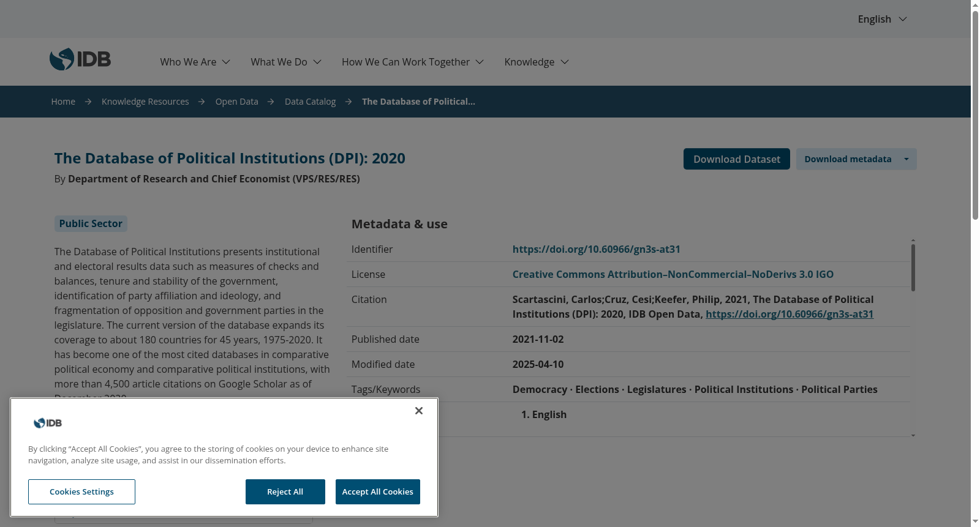Expand the Who We Are menu
Image resolution: width=980 pixels, height=527 pixels.
click(195, 62)
